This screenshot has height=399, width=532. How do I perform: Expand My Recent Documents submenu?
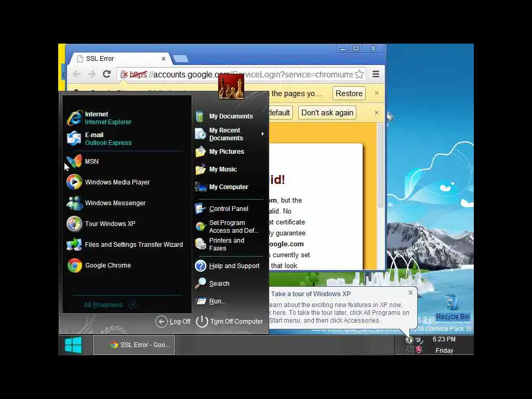tap(230, 134)
